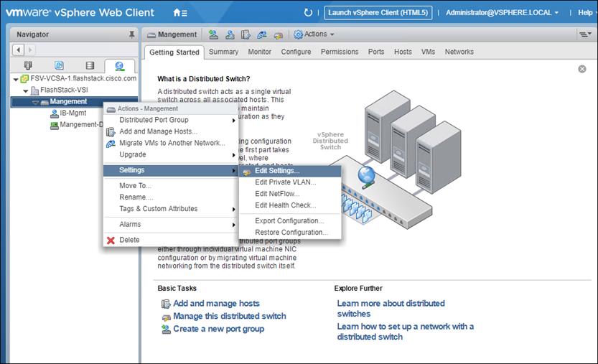Choose Migrate VMs to Another Network
Image resolution: width=598 pixels, height=364 pixels.
pos(170,143)
